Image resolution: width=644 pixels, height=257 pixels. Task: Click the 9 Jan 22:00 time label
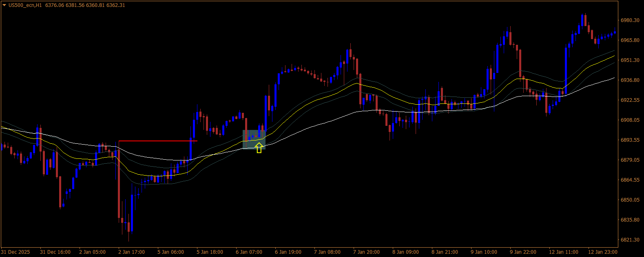523,252
